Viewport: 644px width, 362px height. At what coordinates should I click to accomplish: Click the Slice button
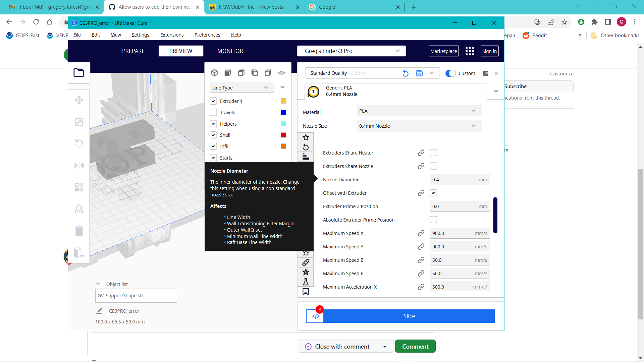click(x=409, y=316)
